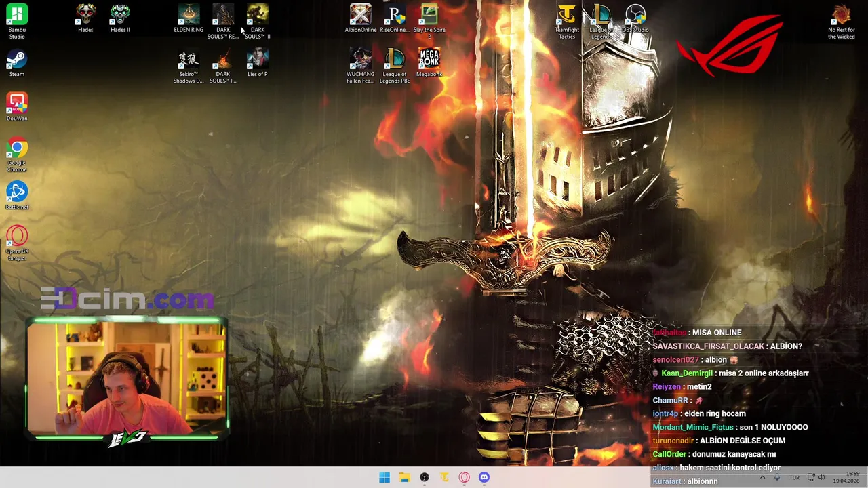Open Opera GX from the taskbar

point(465,478)
